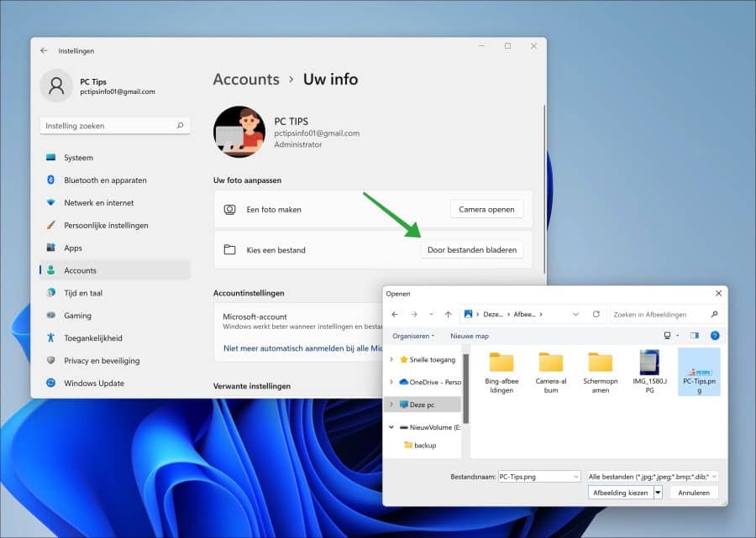Select Bing-afbeeldingen folder
756x538 pixels.
501,373
